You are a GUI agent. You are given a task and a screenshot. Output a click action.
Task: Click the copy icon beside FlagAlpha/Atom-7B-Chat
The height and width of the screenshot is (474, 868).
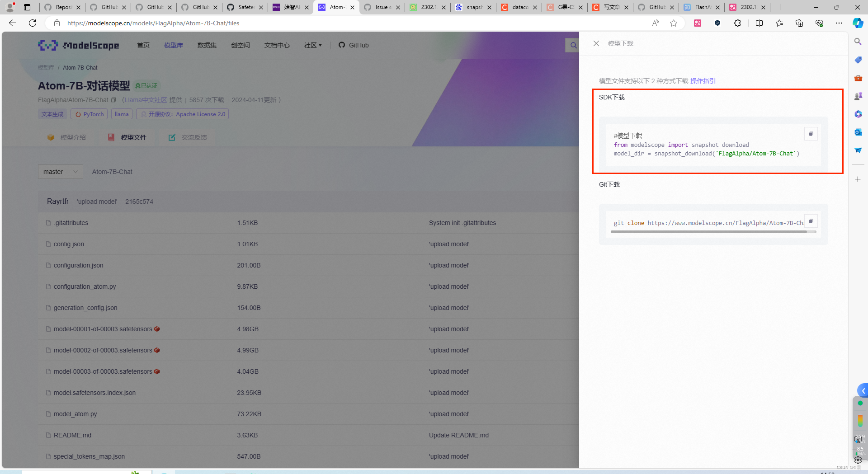coord(113,100)
